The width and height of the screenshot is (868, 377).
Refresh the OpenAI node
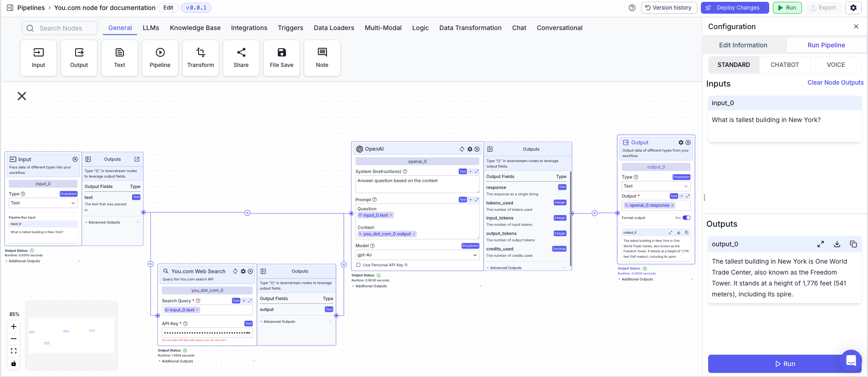[462, 149]
